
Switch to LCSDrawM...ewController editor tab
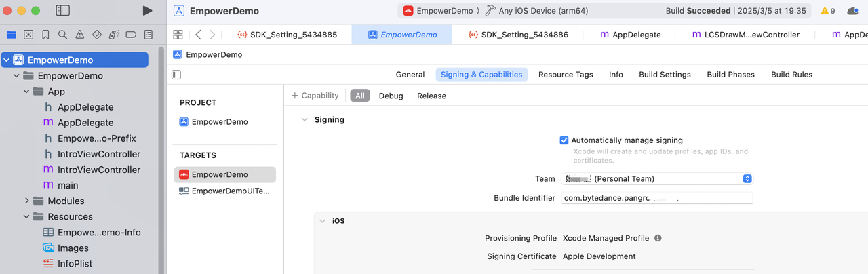745,35
